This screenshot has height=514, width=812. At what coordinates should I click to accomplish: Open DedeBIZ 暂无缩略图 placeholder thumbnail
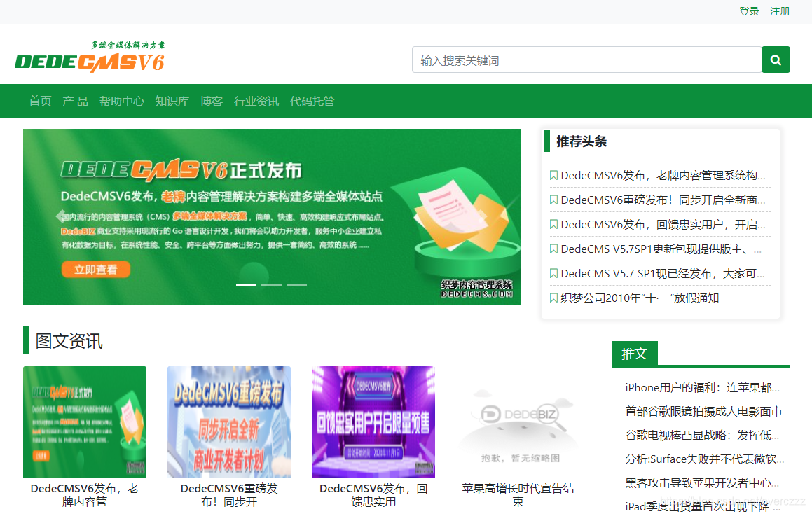[x=518, y=422]
